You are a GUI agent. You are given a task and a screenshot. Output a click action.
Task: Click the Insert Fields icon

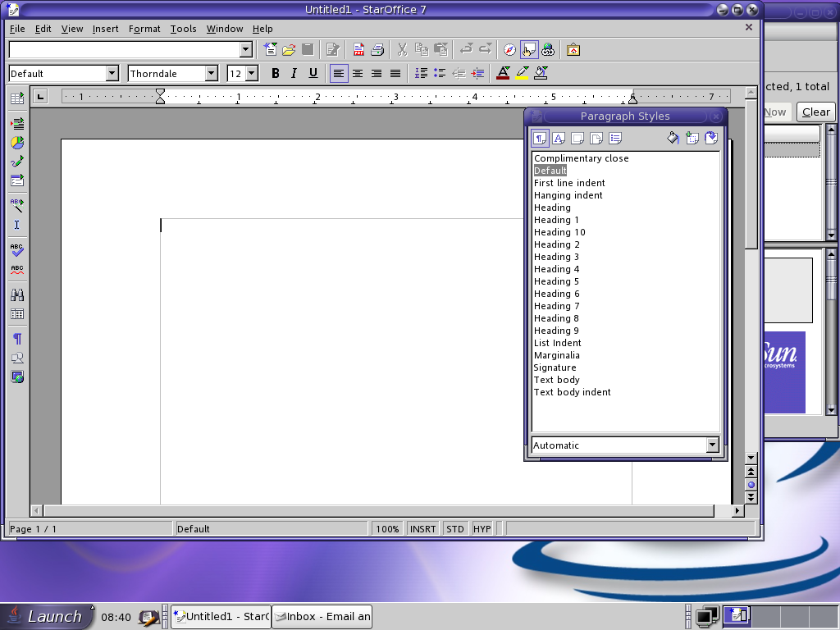(x=17, y=124)
